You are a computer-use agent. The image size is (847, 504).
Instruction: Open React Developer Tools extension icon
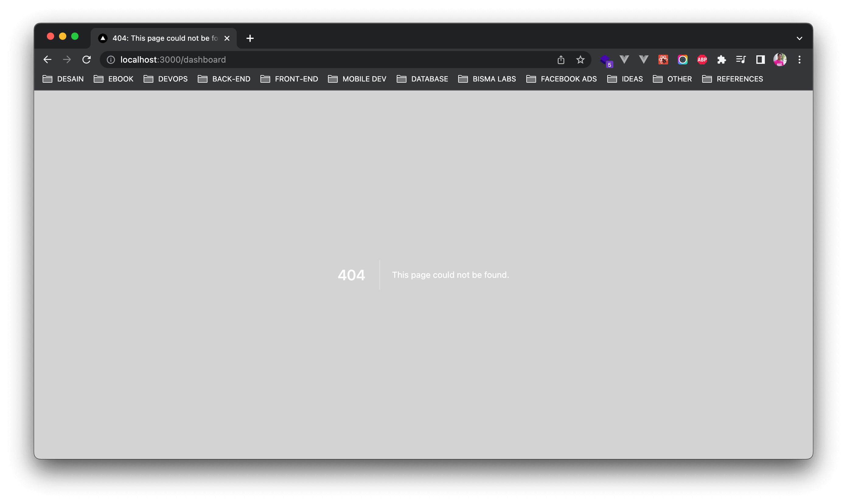pos(663,60)
